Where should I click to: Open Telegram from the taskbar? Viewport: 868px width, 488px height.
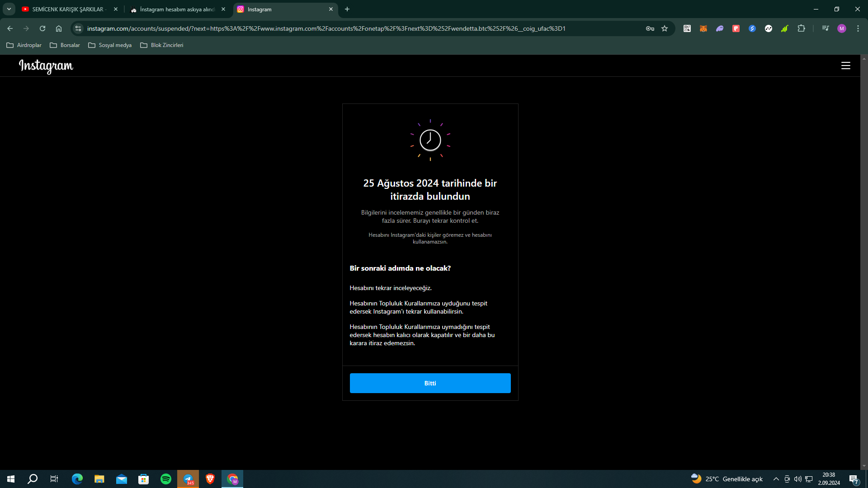point(188,479)
